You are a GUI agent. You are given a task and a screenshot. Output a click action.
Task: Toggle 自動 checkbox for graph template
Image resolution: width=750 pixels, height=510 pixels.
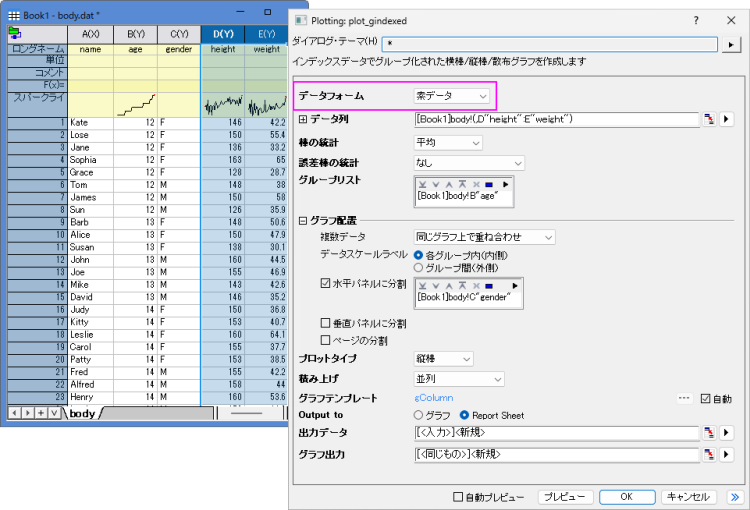(706, 399)
